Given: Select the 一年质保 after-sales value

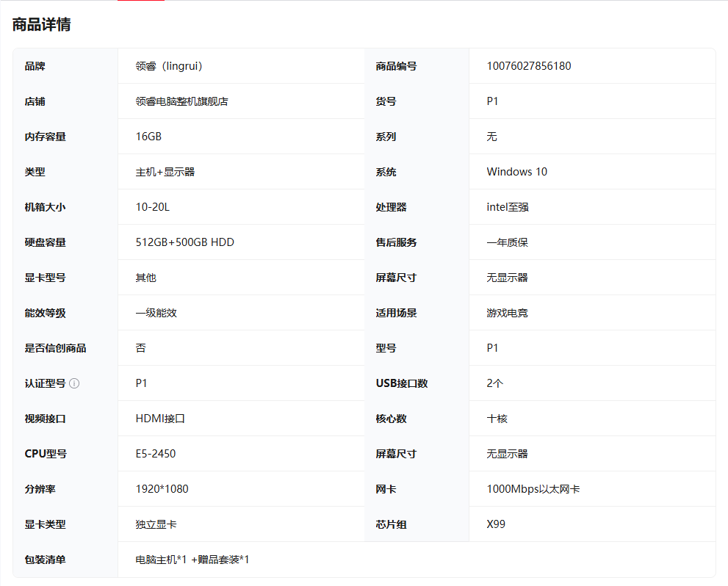Looking at the screenshot, I should coord(507,242).
